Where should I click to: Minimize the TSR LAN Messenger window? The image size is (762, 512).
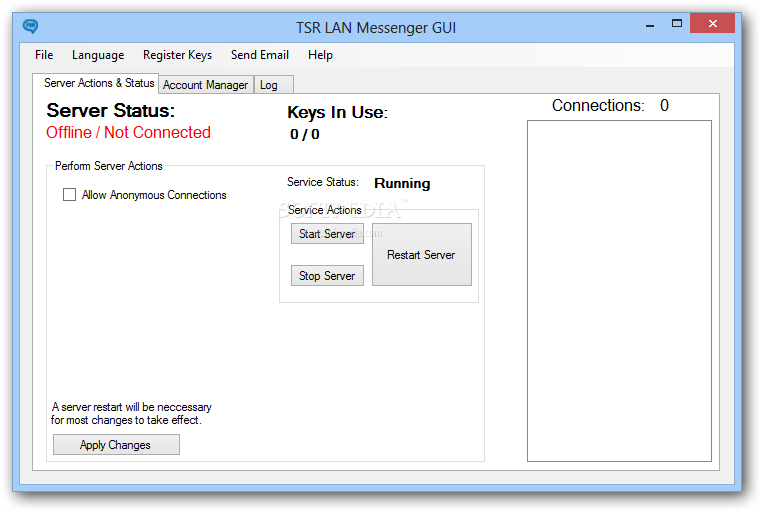650,24
